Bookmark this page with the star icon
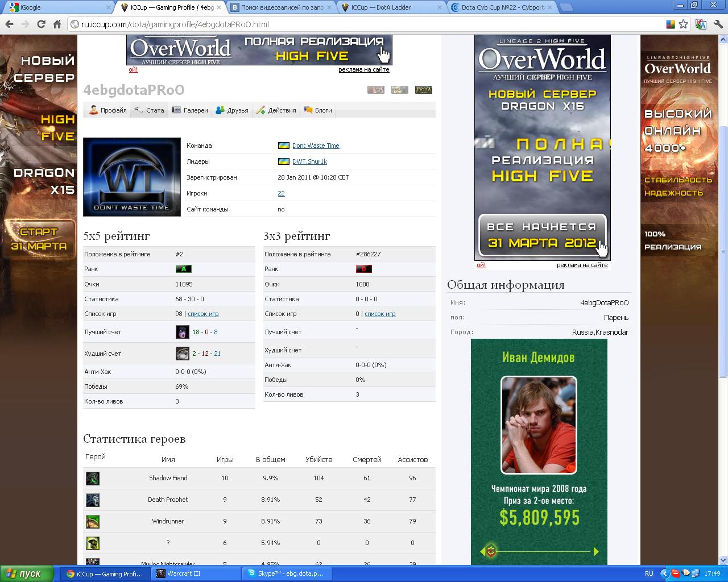The height and width of the screenshot is (582, 728). 684,24
